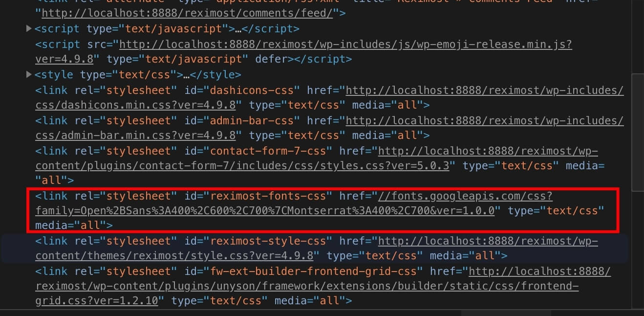Open the reximost theme style.css link

[x=317, y=248]
